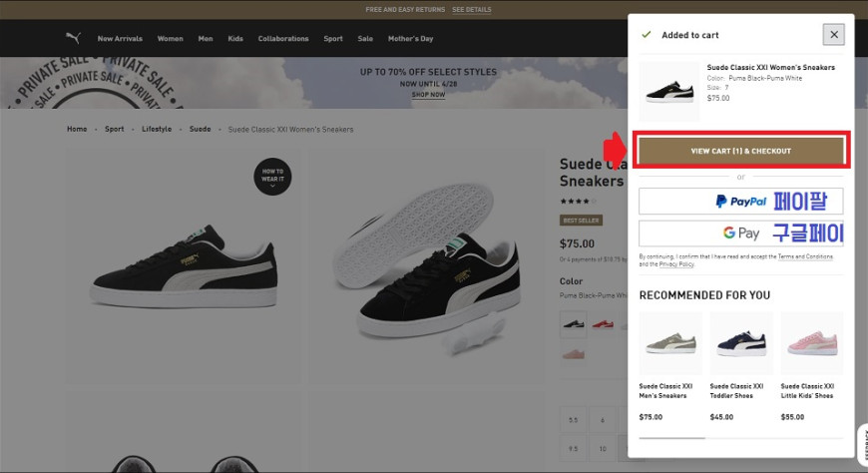Click View Cart (1) & Checkout button

pos(740,151)
